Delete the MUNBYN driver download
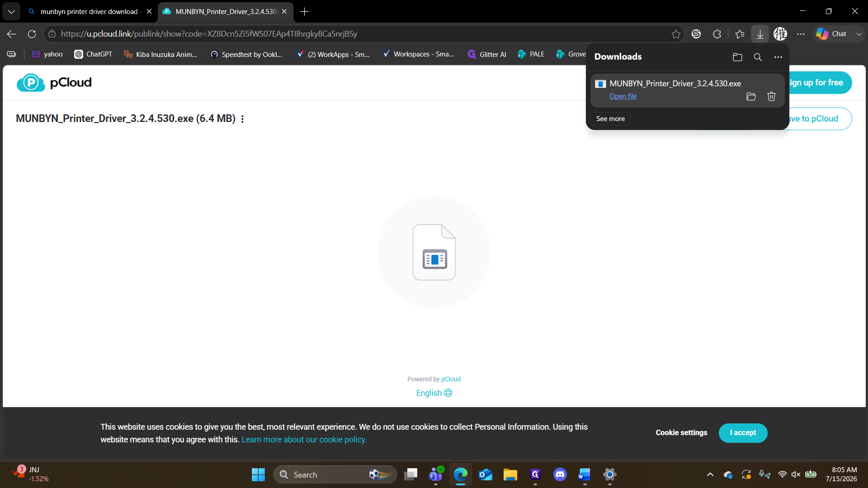This screenshot has height=488, width=868. [x=772, y=97]
